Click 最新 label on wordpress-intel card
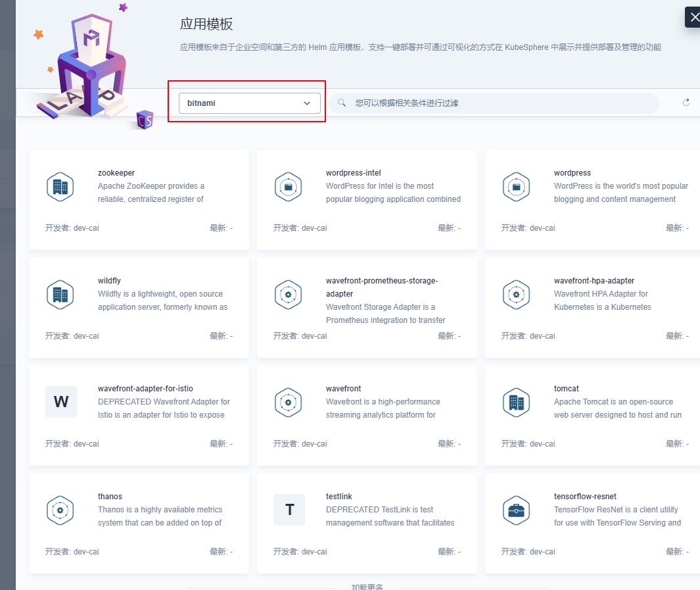Viewport: 700px width, 590px height. [449, 228]
